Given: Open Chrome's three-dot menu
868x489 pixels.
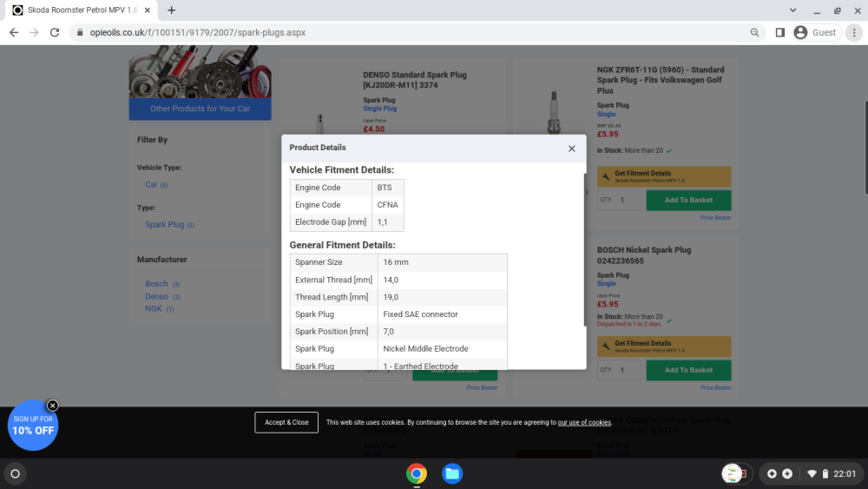Looking at the screenshot, I should click(854, 33).
